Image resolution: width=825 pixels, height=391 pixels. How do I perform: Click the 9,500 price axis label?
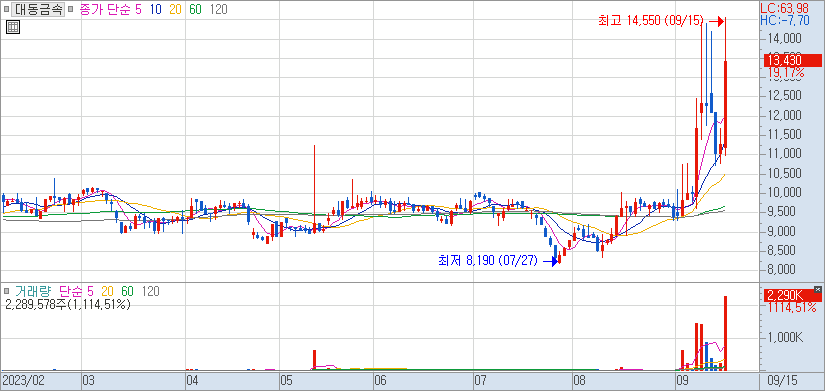tap(783, 212)
